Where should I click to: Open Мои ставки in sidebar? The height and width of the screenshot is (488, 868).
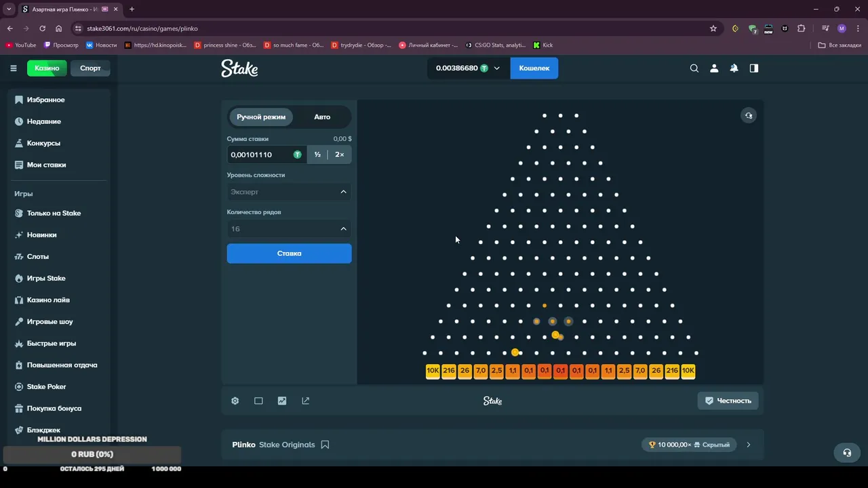click(x=40, y=165)
